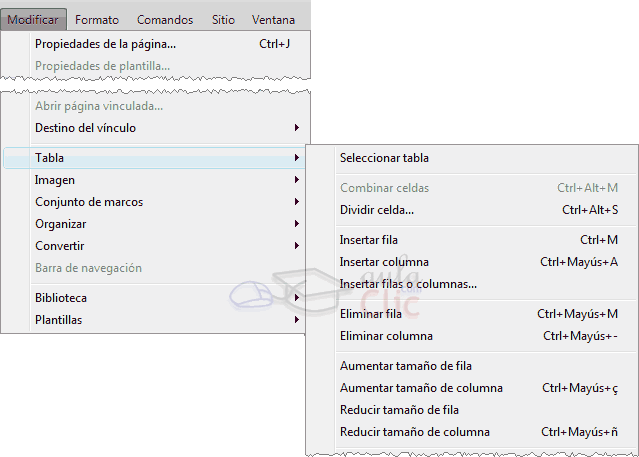Expand the Plantillas submenu
This screenshot has height=457, width=639.
(x=58, y=320)
